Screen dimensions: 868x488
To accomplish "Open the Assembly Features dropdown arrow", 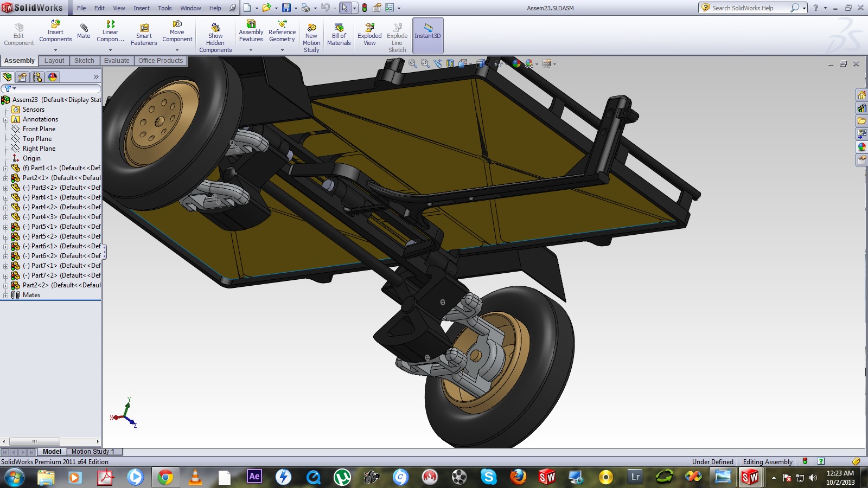I will point(251,50).
